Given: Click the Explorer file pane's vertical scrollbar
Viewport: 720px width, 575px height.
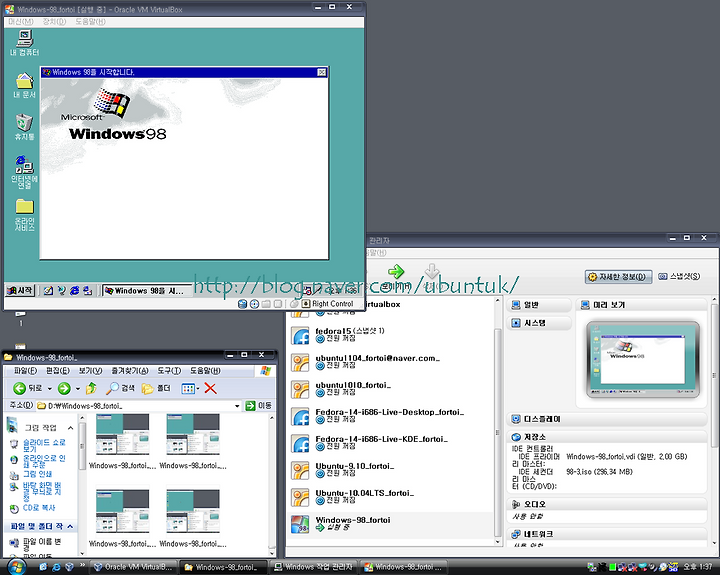Looking at the screenshot, I should point(272,485).
